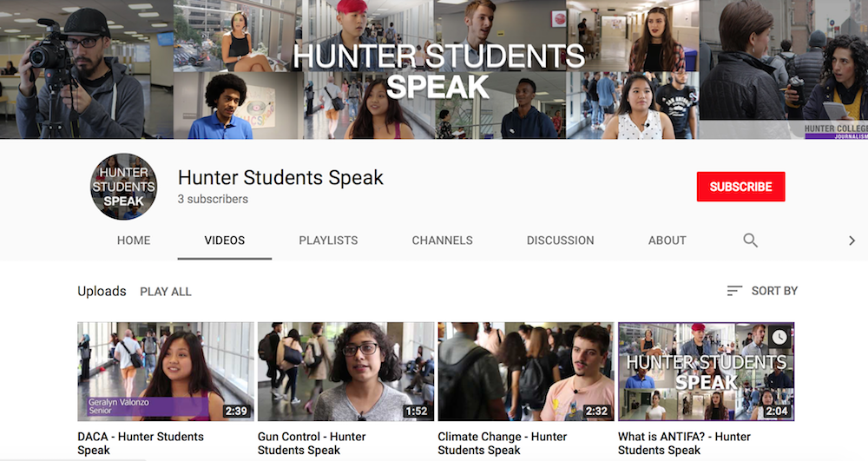The height and width of the screenshot is (461, 868).
Task: Open the DACA video thumbnail
Action: click(x=166, y=372)
